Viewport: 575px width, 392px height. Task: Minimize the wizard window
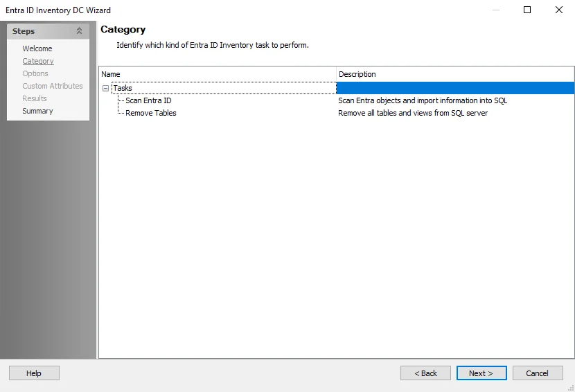[496, 10]
